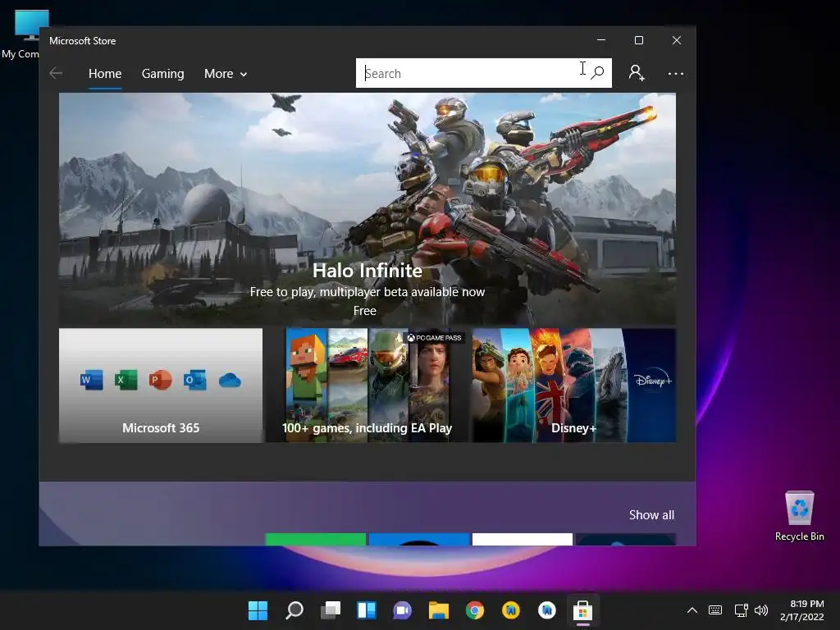The width and height of the screenshot is (840, 630).
Task: Open the Recycle Bin desktop icon
Action: (799, 517)
